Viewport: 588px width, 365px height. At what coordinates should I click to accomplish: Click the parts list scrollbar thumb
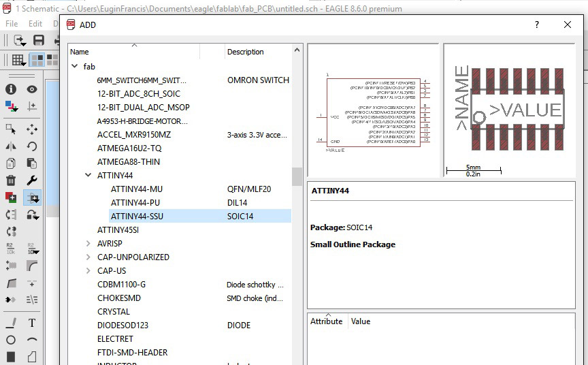(297, 176)
